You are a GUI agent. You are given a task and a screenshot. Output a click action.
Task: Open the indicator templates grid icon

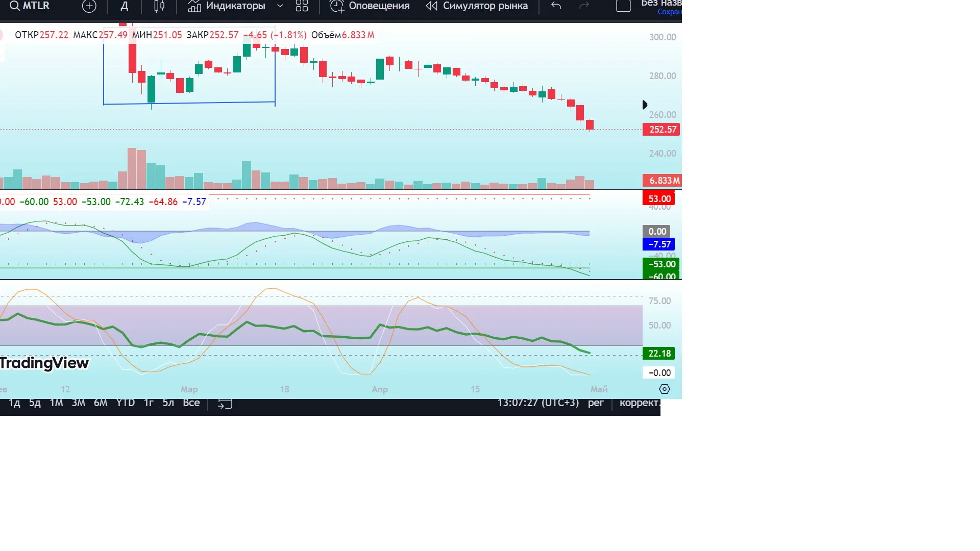302,6
